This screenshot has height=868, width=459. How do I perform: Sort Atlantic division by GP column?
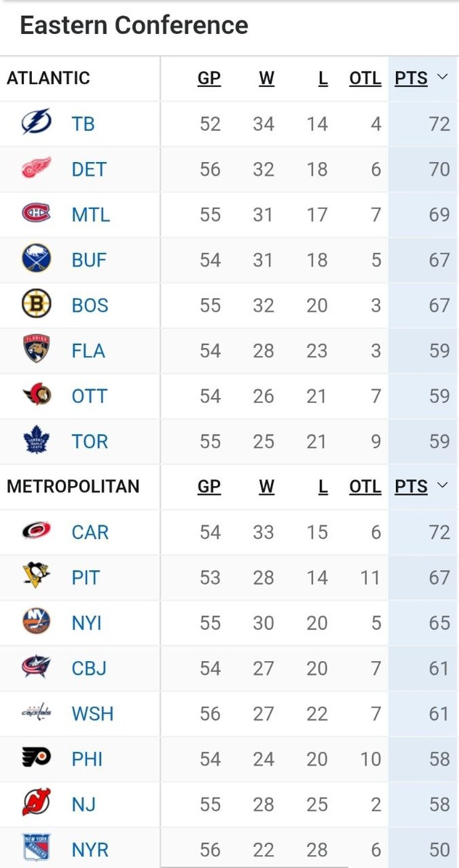click(209, 78)
